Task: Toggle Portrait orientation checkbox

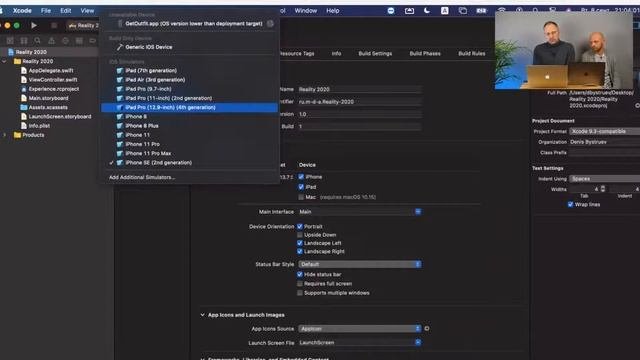Action: click(x=300, y=226)
